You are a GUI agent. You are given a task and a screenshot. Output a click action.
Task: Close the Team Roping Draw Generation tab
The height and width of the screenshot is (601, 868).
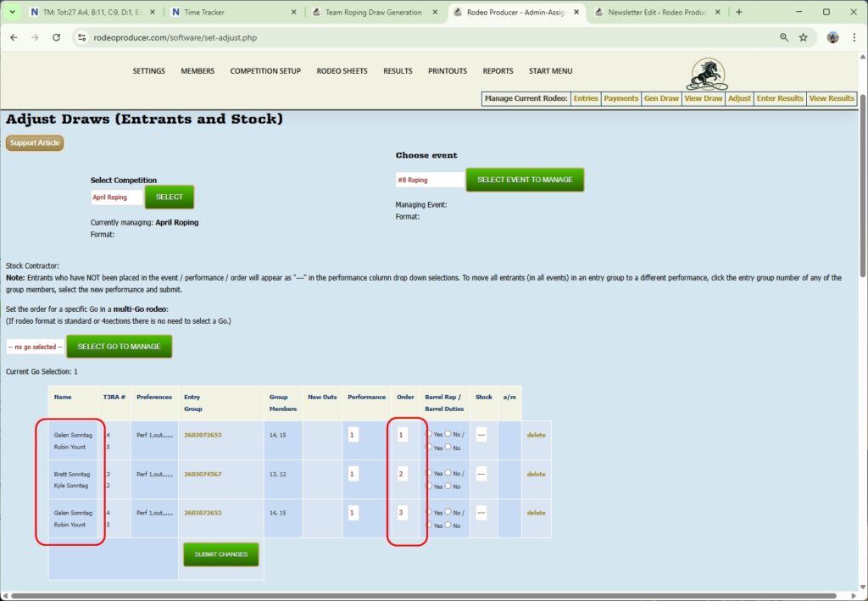(435, 12)
